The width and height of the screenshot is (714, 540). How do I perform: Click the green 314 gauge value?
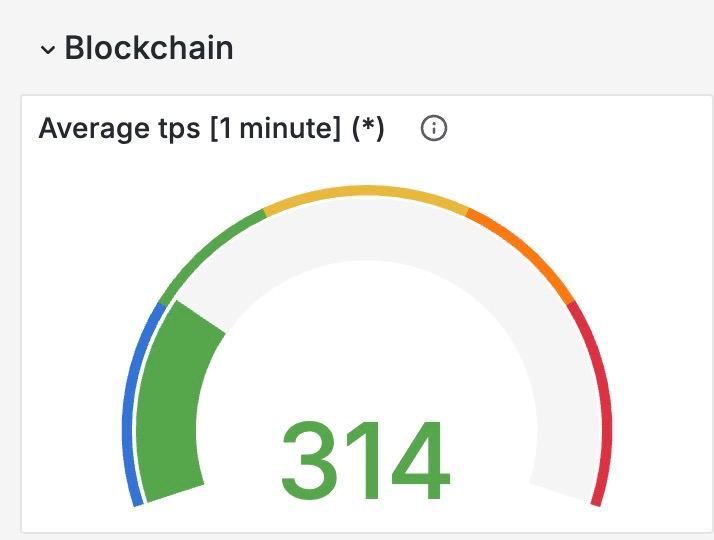(366, 460)
